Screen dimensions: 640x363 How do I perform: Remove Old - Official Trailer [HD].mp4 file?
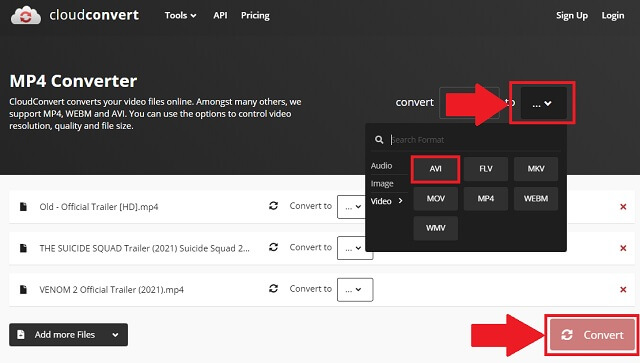[x=623, y=207]
